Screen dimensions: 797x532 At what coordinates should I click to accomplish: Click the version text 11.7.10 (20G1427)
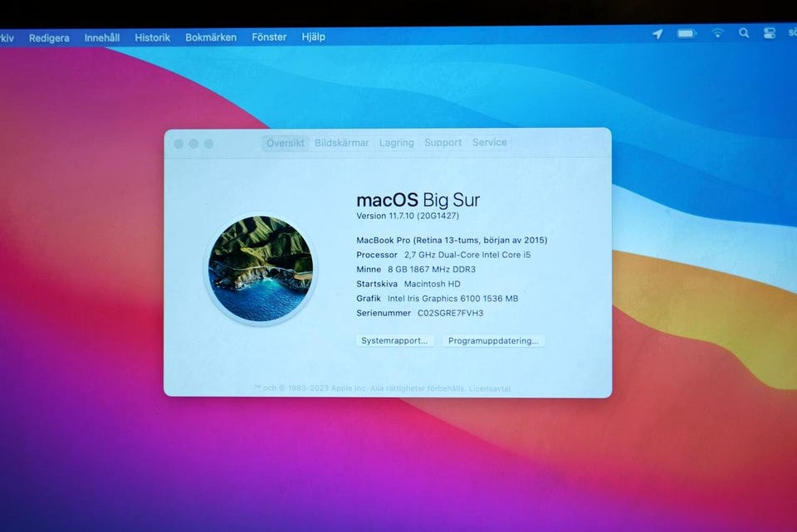(x=424, y=216)
